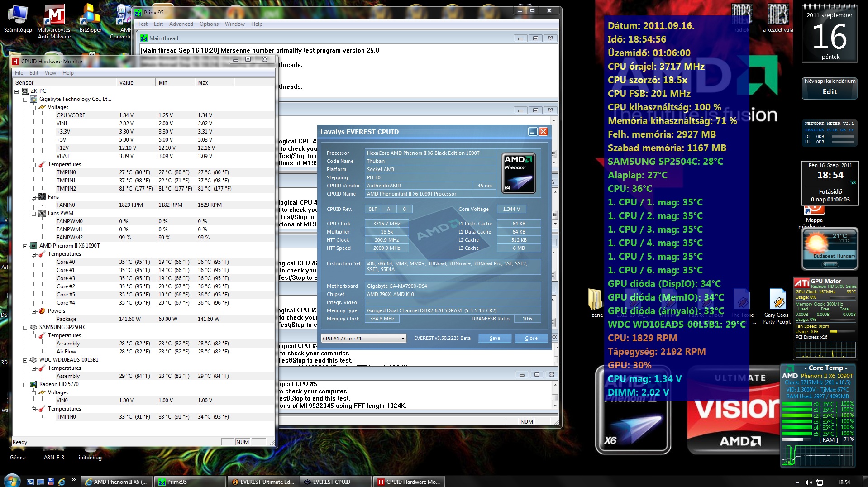Collapse the AMD Phenom II X6 1090T node
This screenshot has height=487, width=868.
pos(25,246)
